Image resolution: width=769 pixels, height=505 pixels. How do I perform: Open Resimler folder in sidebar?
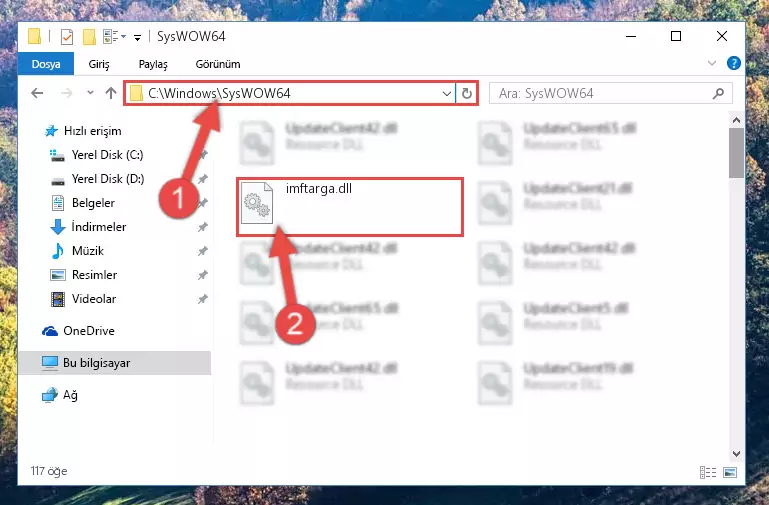click(94, 275)
